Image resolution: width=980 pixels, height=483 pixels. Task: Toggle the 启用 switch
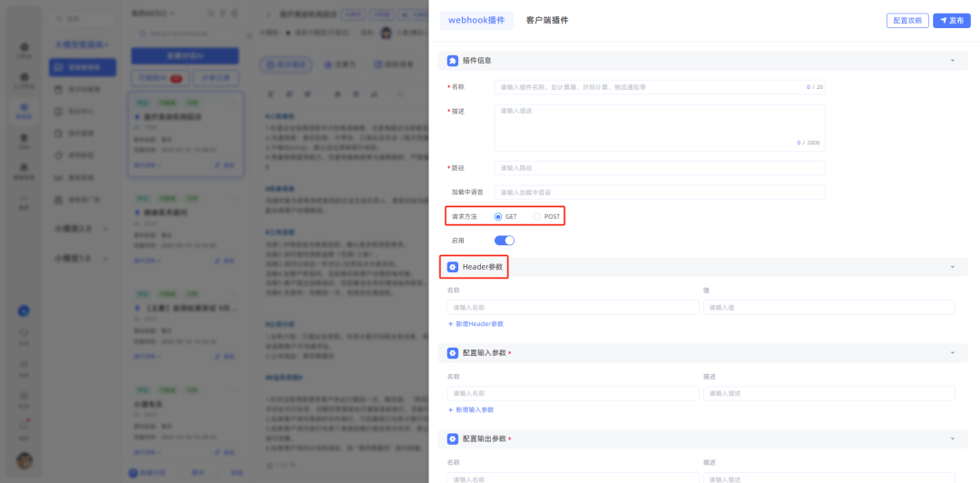tap(504, 241)
